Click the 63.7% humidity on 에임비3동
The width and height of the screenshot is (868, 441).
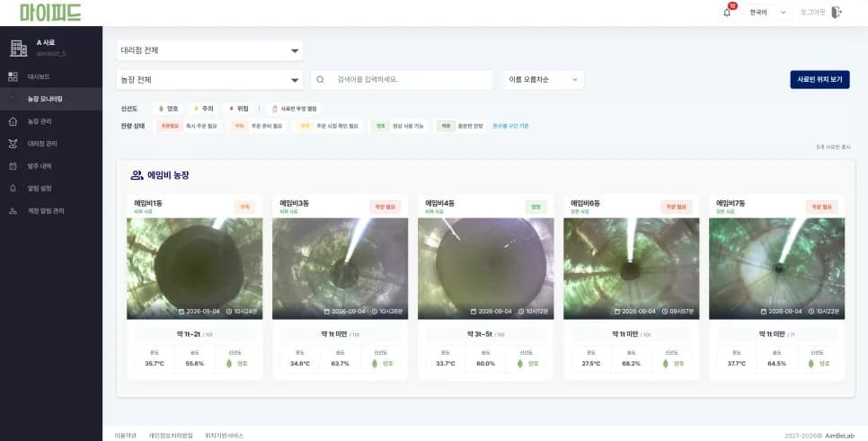(x=340, y=364)
